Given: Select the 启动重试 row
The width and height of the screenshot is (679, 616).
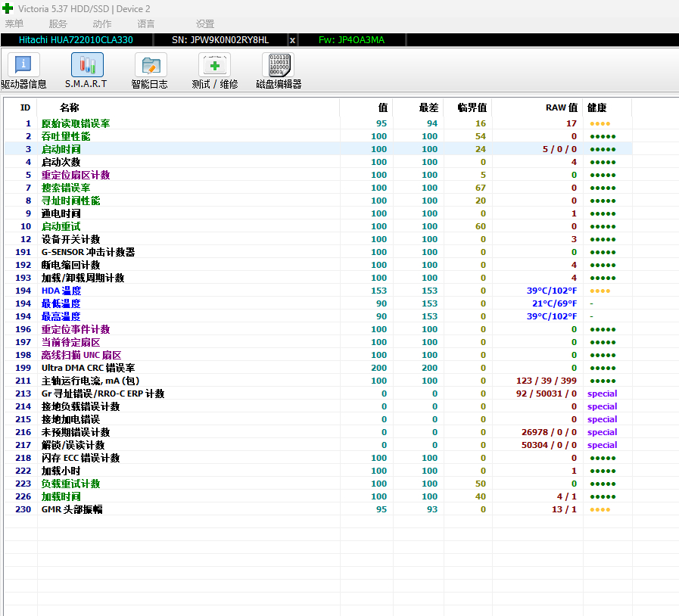Looking at the screenshot, I should coord(318,226).
